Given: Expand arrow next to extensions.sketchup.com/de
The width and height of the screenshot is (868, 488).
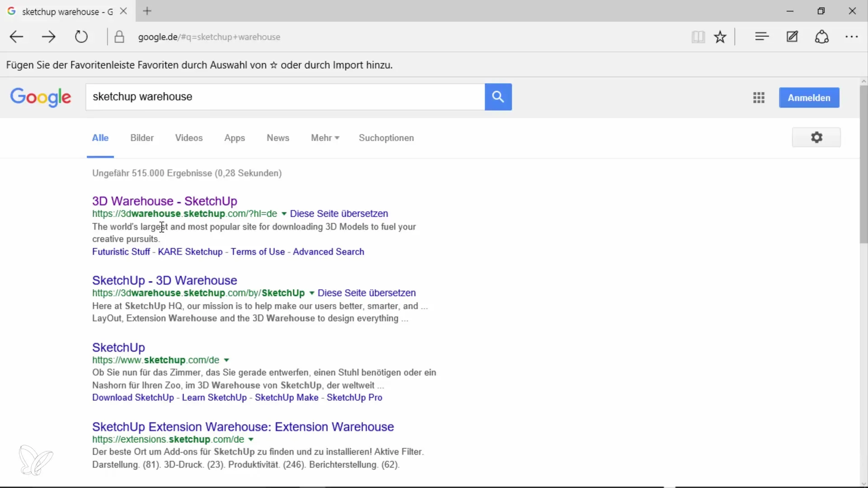Looking at the screenshot, I should 251,440.
